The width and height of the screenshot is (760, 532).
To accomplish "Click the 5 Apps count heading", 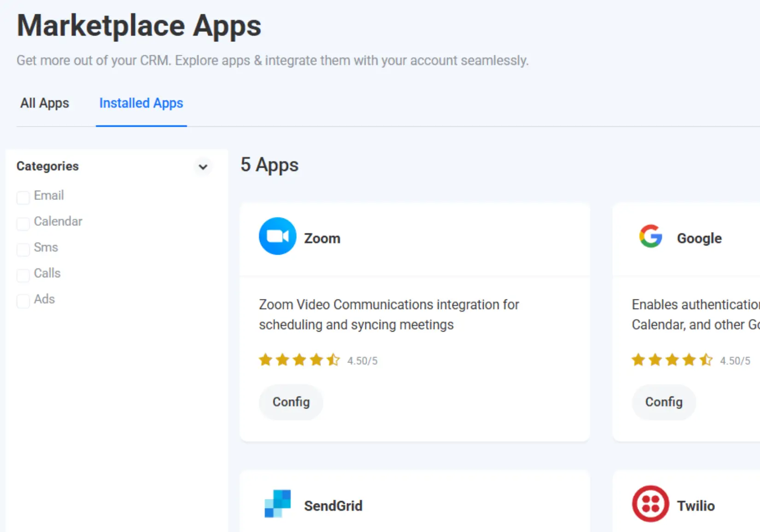I will (x=269, y=165).
